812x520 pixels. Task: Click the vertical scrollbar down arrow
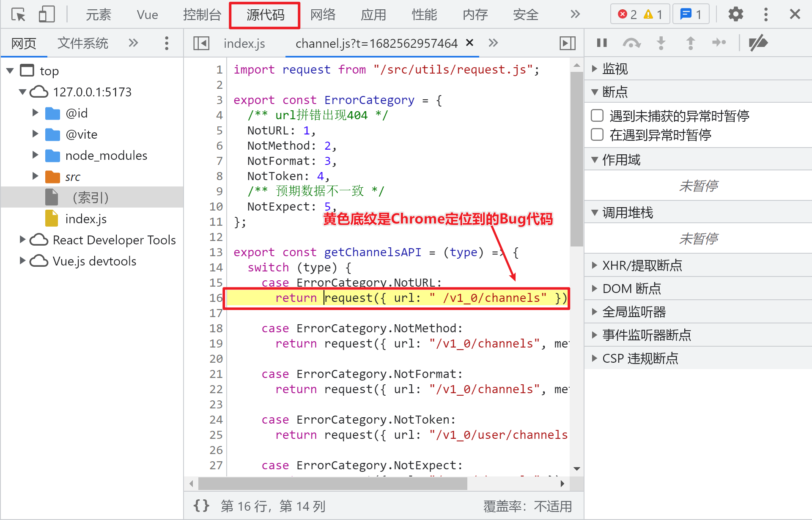pos(576,468)
